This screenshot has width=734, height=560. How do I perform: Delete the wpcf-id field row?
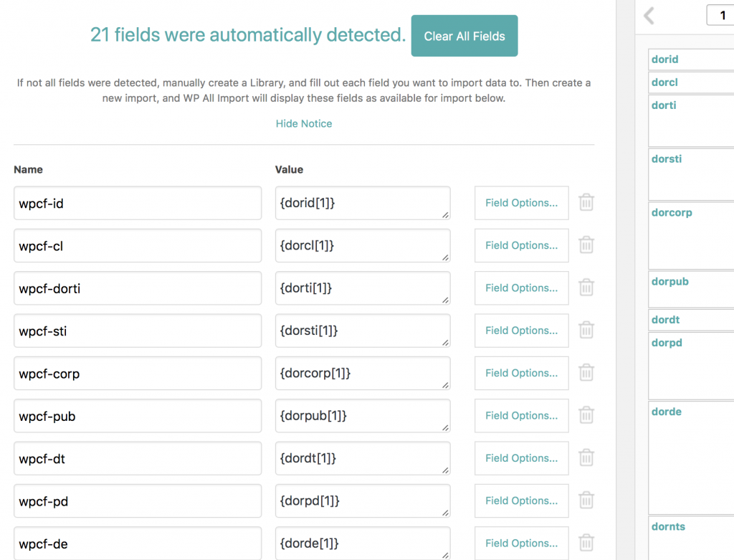click(586, 202)
